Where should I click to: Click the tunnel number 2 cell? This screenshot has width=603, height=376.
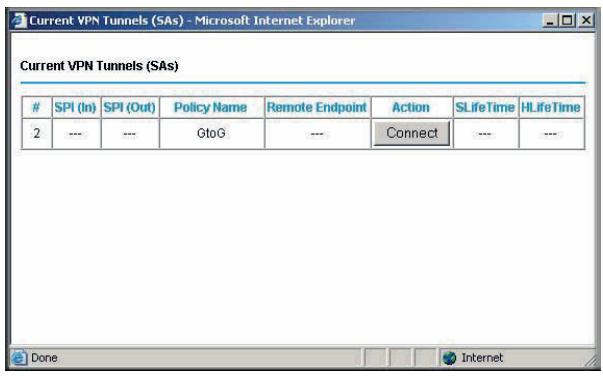37,133
